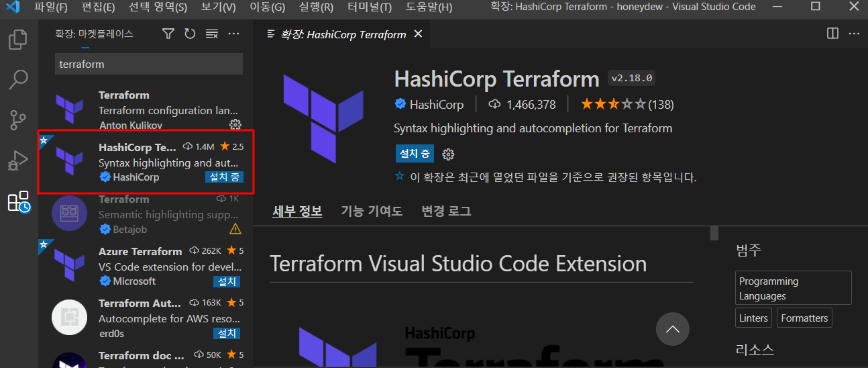Open manage gear beside detail page install button
This screenshot has height=368, width=868.
tap(449, 154)
